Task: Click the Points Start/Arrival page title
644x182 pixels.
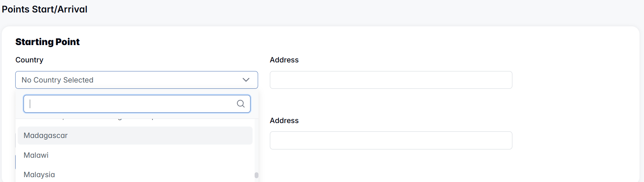Action: point(44,9)
